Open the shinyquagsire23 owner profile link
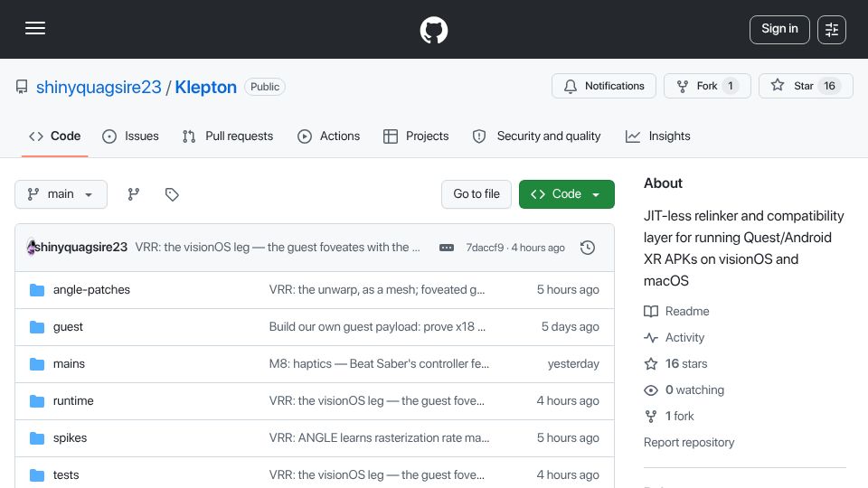Viewport: 868px width, 488px height. tap(99, 87)
